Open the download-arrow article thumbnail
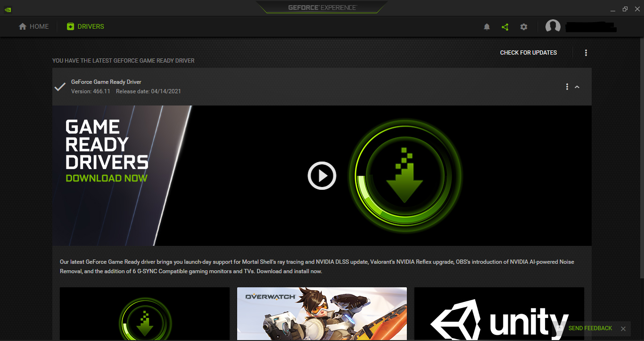This screenshot has width=644, height=341. pyautogui.click(x=145, y=314)
